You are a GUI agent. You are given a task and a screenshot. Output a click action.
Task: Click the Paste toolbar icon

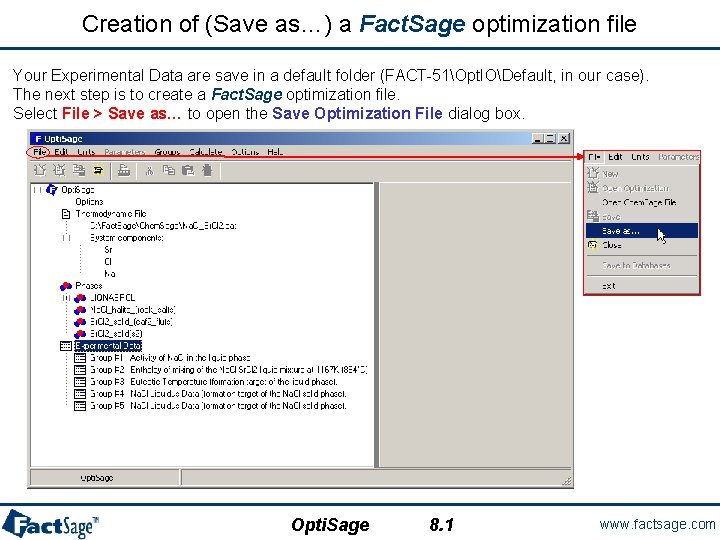(x=188, y=170)
